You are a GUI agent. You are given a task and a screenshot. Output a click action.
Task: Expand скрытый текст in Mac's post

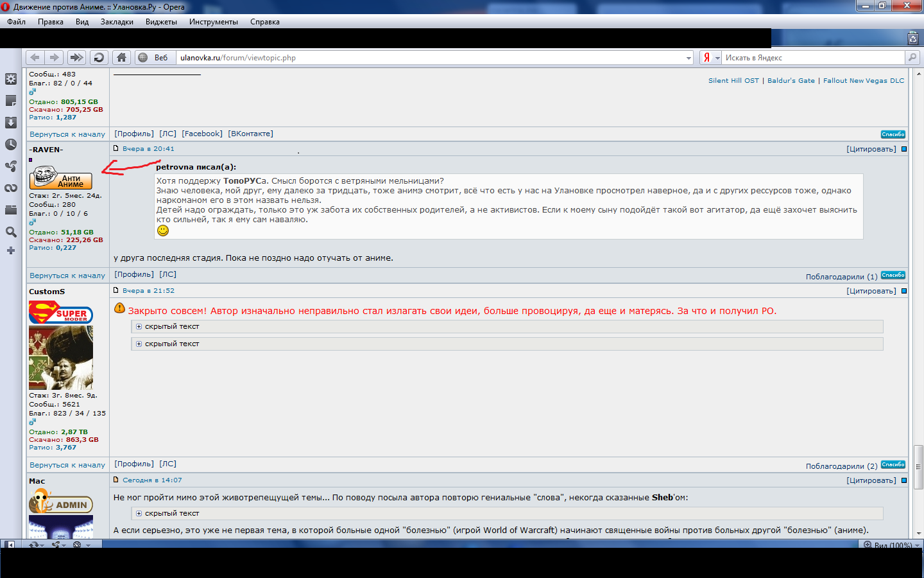point(139,514)
